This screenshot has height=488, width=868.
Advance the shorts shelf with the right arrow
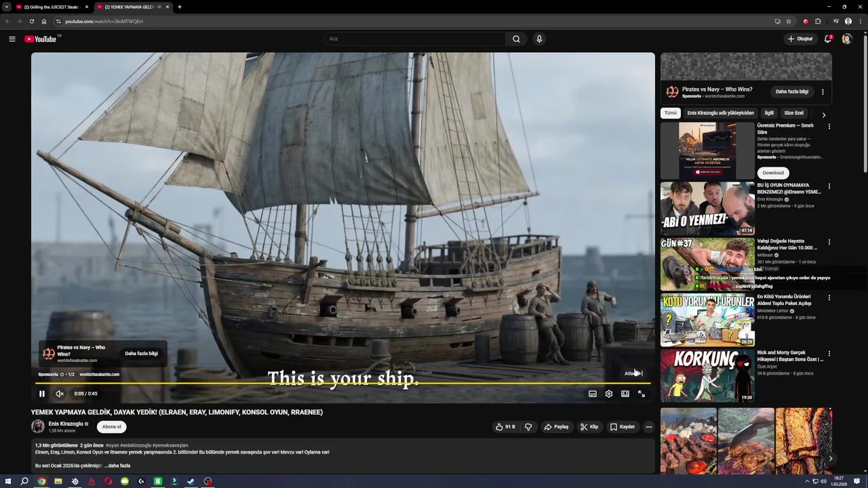(x=830, y=459)
